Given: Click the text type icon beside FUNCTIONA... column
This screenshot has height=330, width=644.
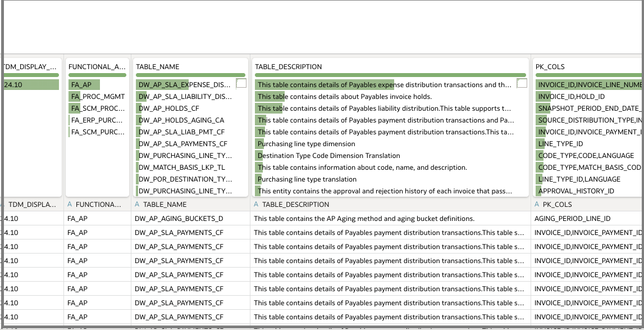Looking at the screenshot, I should click(x=70, y=205).
